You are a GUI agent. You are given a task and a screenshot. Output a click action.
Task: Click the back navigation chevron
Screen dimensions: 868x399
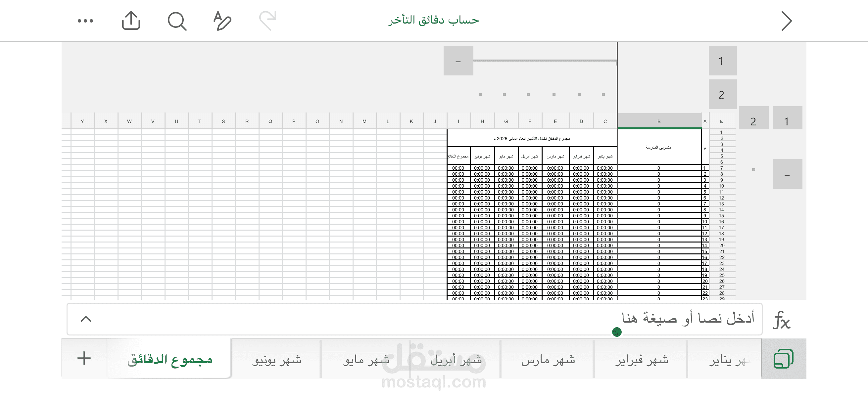point(787,20)
